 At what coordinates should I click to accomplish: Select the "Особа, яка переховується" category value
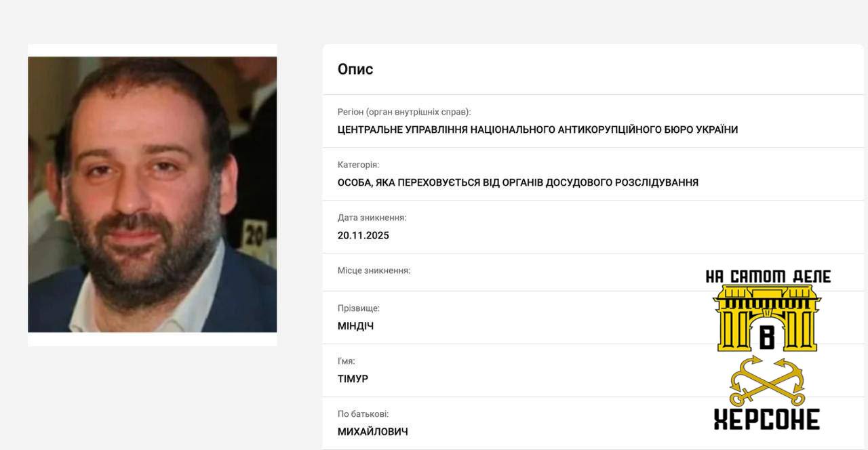click(x=517, y=182)
